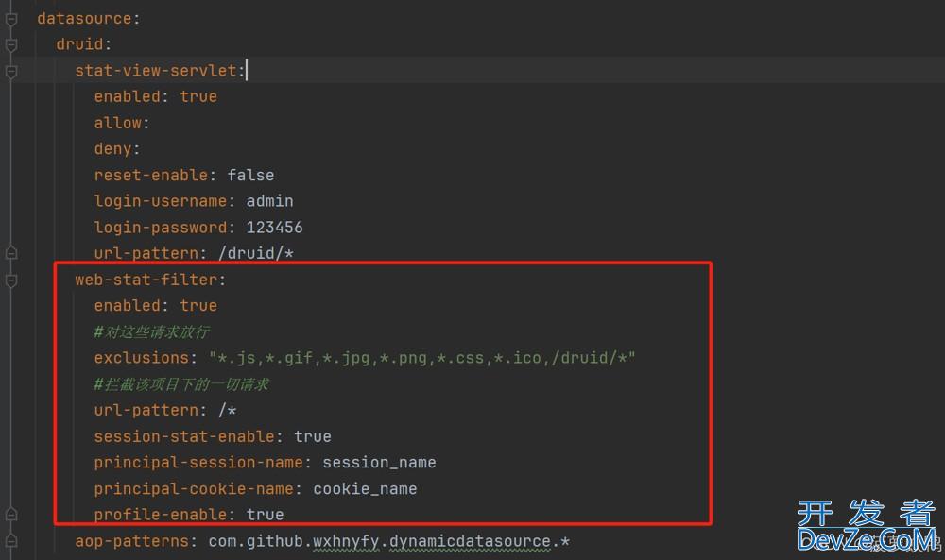Click the 'session_name' value
The image size is (945, 560).
click(x=379, y=463)
